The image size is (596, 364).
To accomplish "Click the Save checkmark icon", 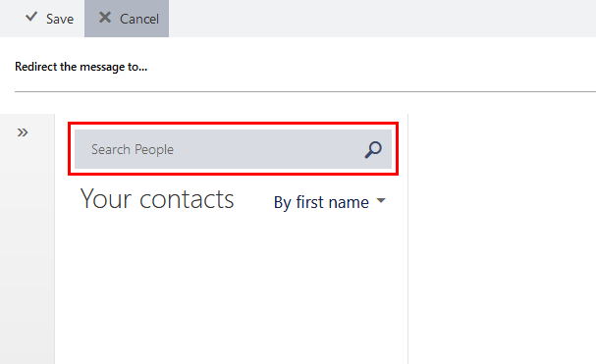I will [x=31, y=17].
